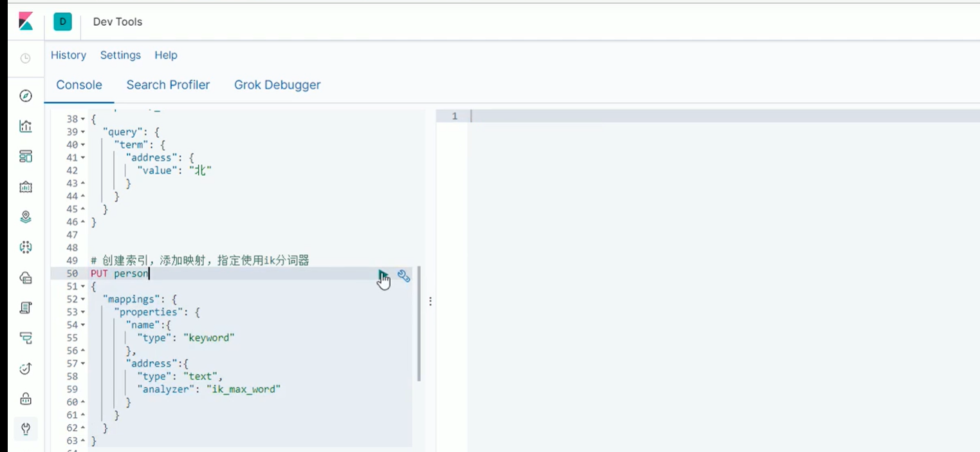The image size is (980, 452).
Task: Open Discover compass icon in sidebar
Action: click(26, 96)
